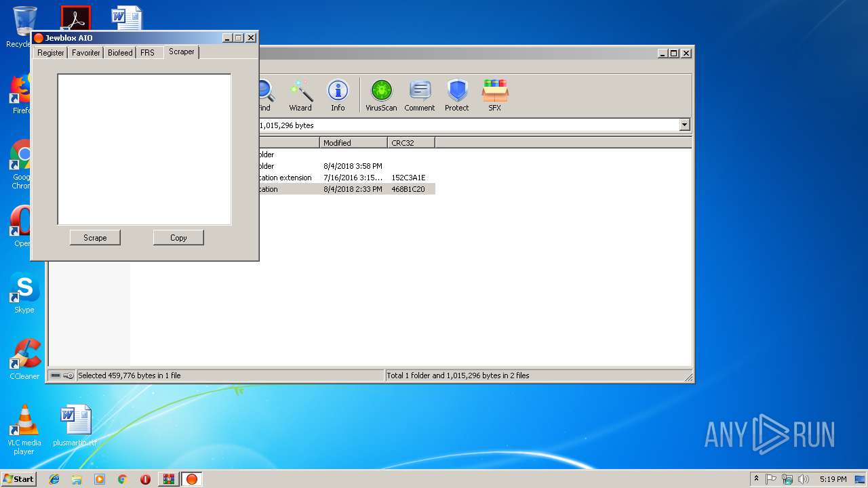Open the Skype desktop shortcut
The image size is (868, 488).
[24, 293]
